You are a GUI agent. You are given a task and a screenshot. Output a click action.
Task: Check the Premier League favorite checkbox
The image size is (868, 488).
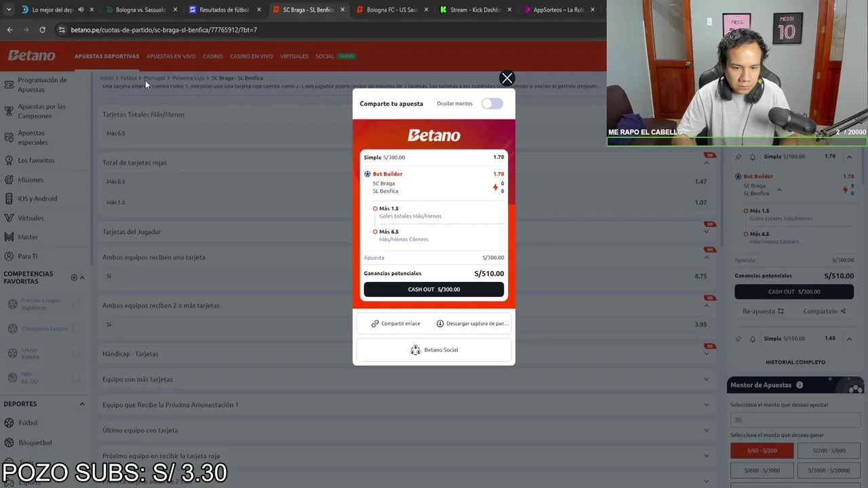pos(76,304)
